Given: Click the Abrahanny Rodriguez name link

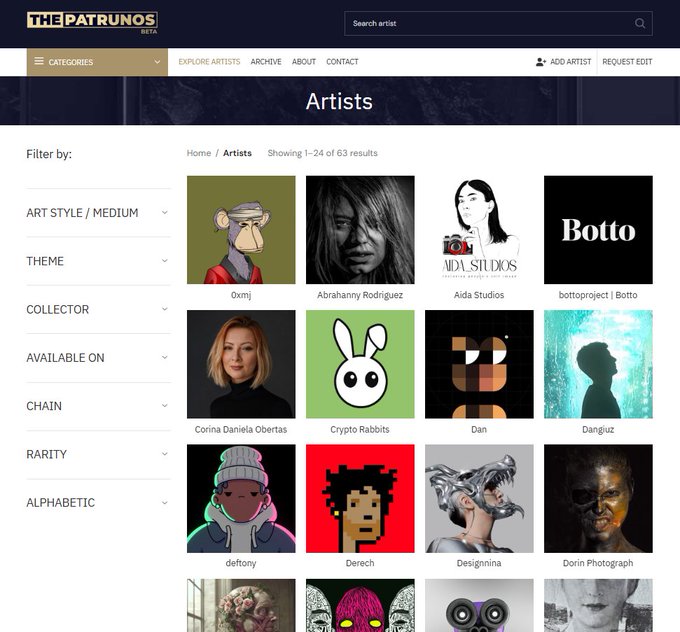Looking at the screenshot, I should point(360,295).
